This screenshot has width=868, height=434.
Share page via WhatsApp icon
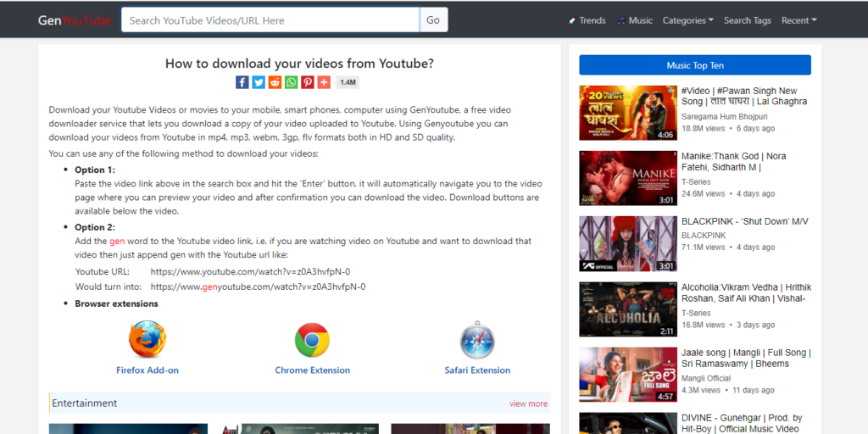pyautogui.click(x=292, y=82)
